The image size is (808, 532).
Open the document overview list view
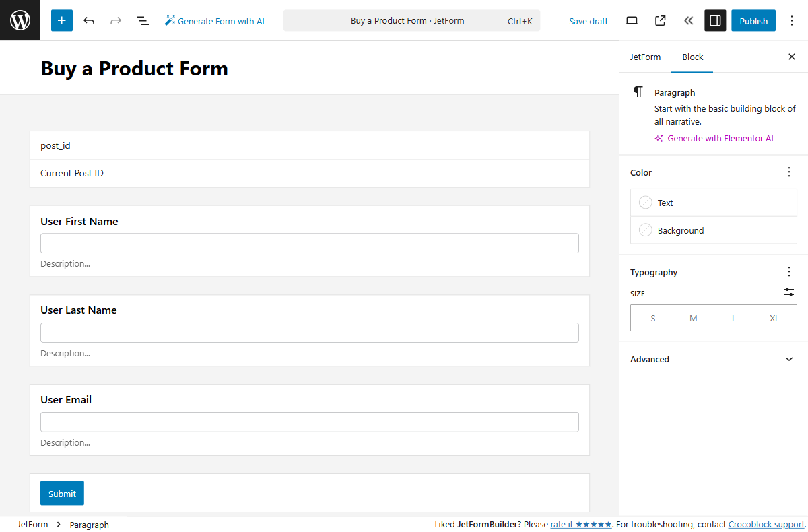[x=143, y=21]
